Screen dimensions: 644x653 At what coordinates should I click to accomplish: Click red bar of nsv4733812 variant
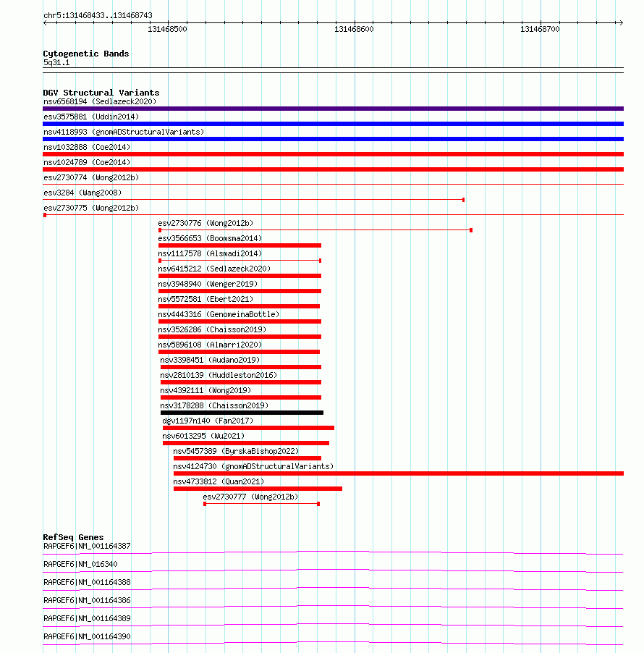coord(258,489)
